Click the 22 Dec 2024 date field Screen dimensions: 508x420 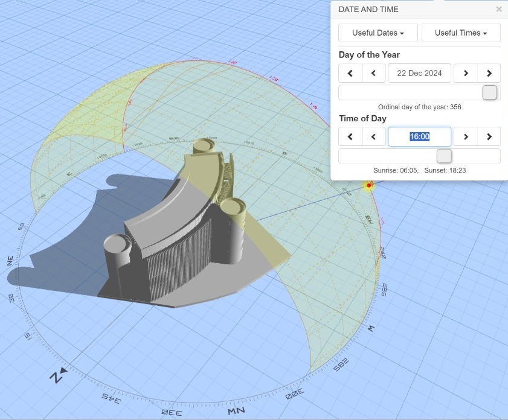pyautogui.click(x=420, y=73)
